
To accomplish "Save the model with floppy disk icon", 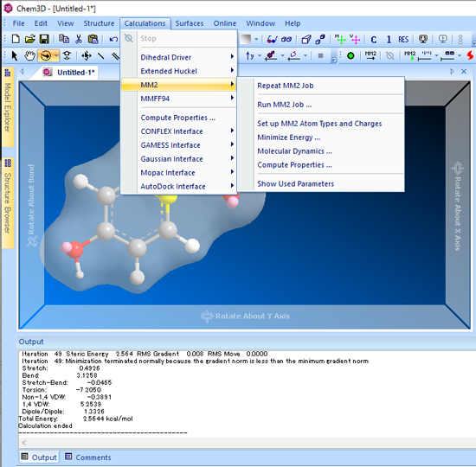I will [x=44, y=39].
